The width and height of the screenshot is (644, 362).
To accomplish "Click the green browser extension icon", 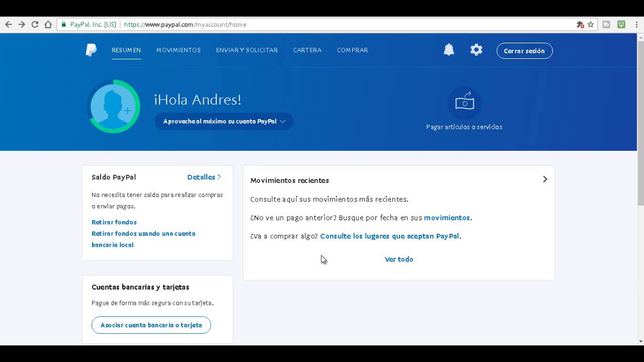I will [621, 24].
